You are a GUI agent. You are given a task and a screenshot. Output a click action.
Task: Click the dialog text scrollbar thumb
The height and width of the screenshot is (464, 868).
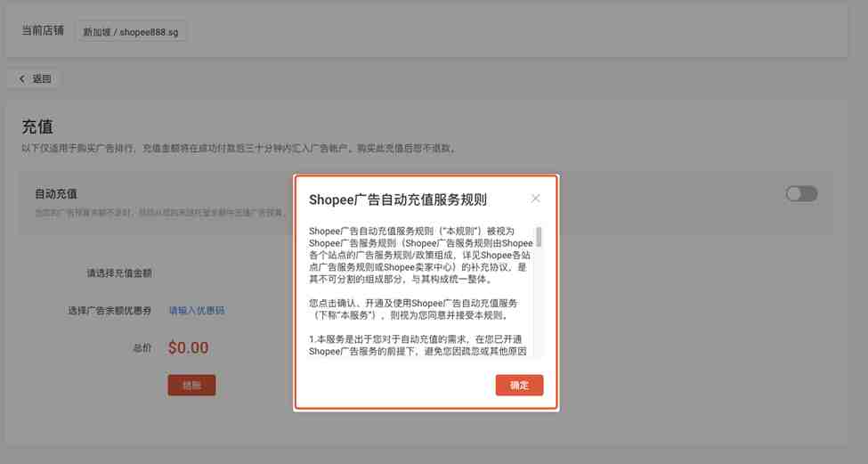pos(539,236)
